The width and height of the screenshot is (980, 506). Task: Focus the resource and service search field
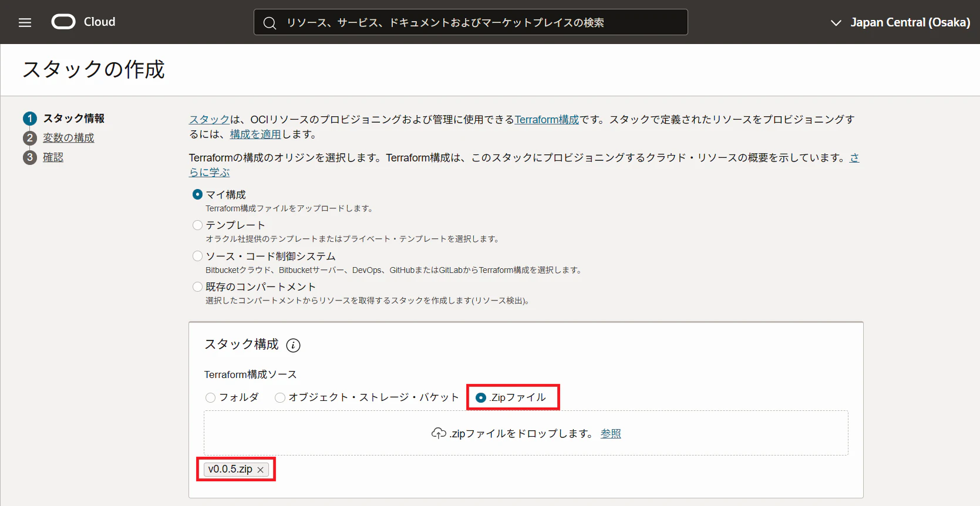pyautogui.click(x=470, y=22)
